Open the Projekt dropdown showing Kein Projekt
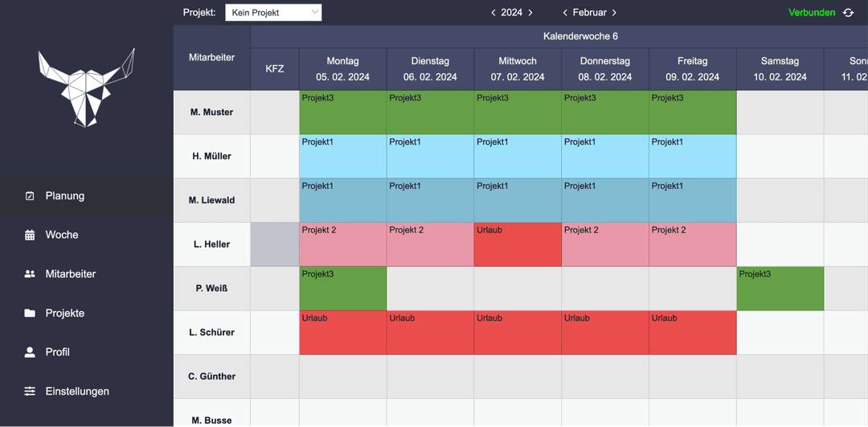 click(x=273, y=12)
